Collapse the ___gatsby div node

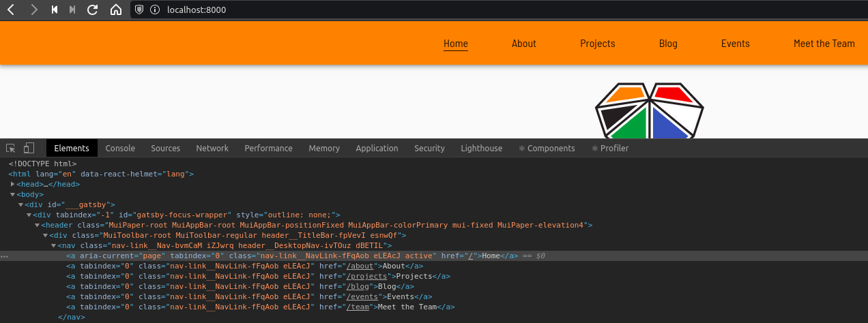pyautogui.click(x=20, y=204)
